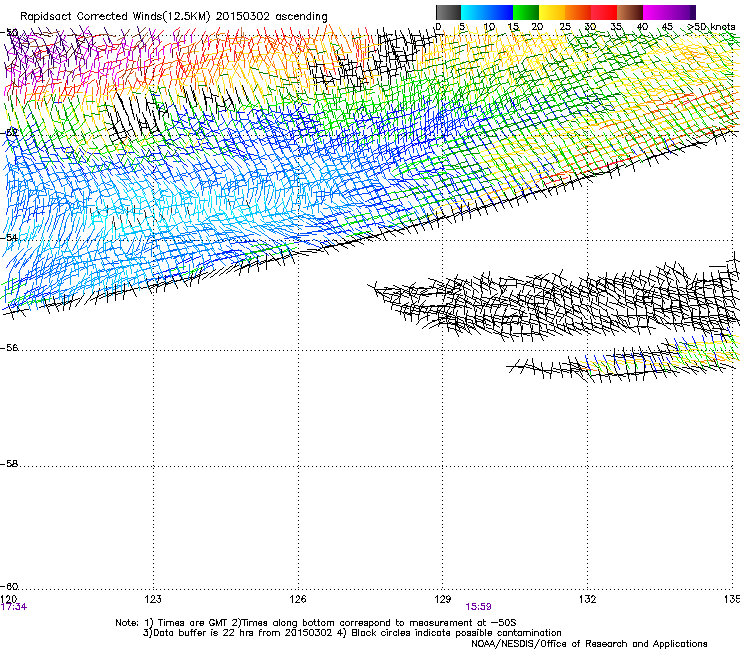Pick the blue 10-15 knots legend color
Viewport: 740px width, 650px height.
(500, 12)
